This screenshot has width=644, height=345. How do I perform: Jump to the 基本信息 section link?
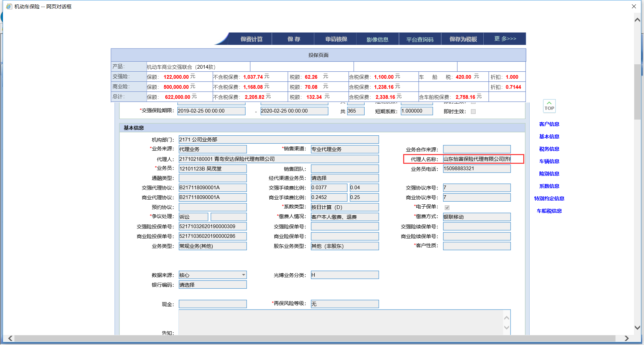(549, 136)
